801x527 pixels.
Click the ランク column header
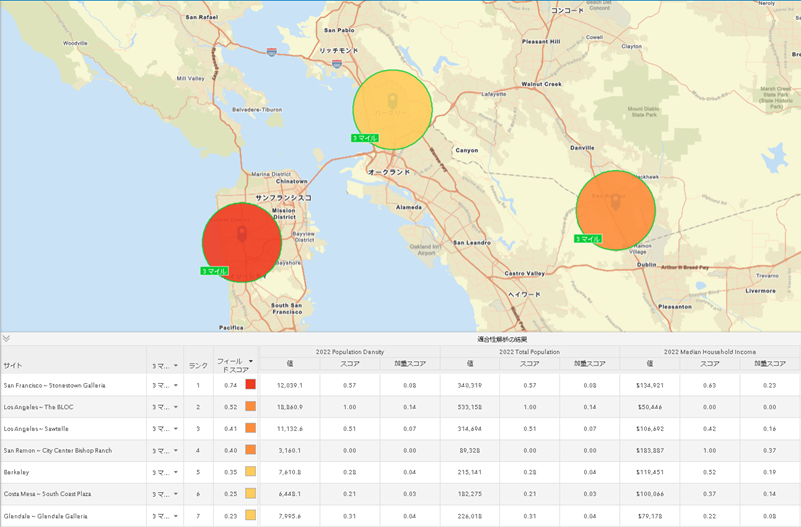pos(198,365)
